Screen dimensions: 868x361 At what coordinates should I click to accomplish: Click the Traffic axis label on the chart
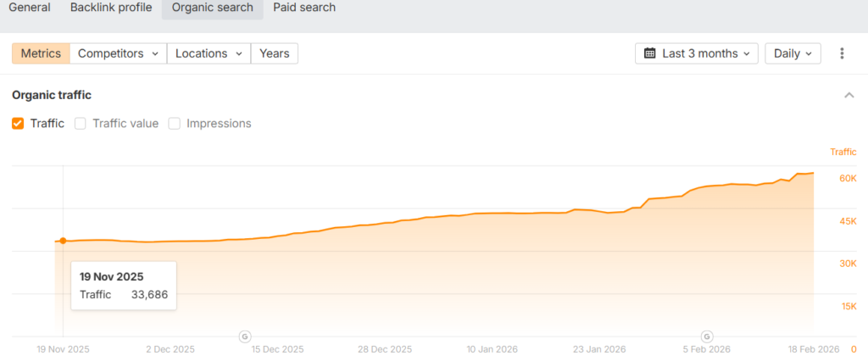(x=843, y=152)
